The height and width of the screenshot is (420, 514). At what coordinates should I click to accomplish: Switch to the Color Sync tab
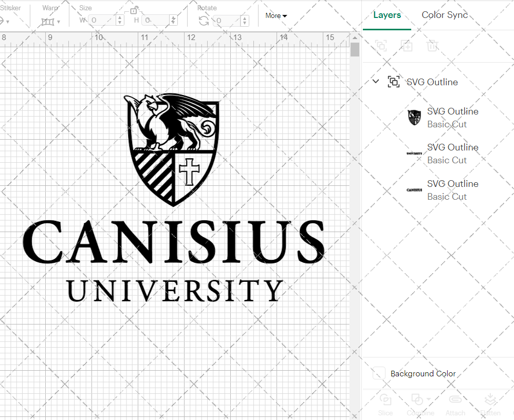click(x=445, y=15)
